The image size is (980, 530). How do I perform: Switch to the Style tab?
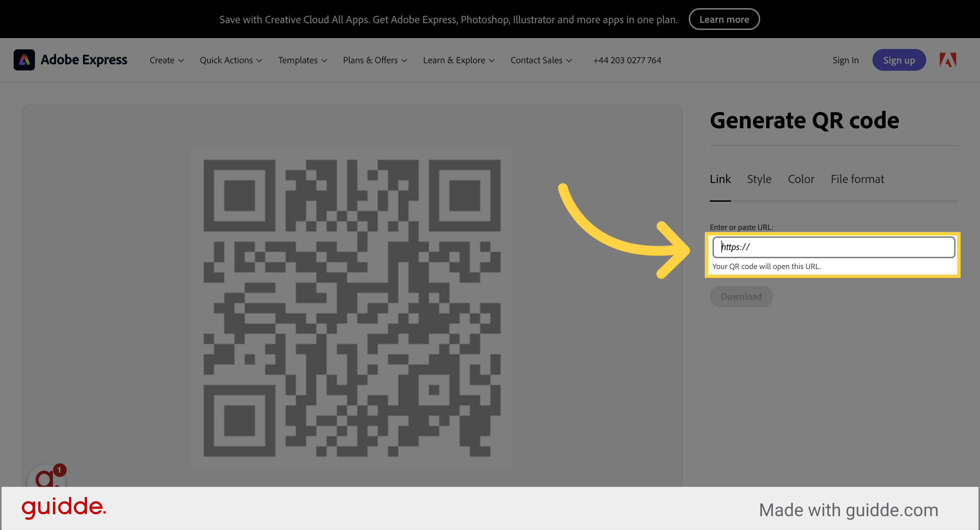click(759, 179)
